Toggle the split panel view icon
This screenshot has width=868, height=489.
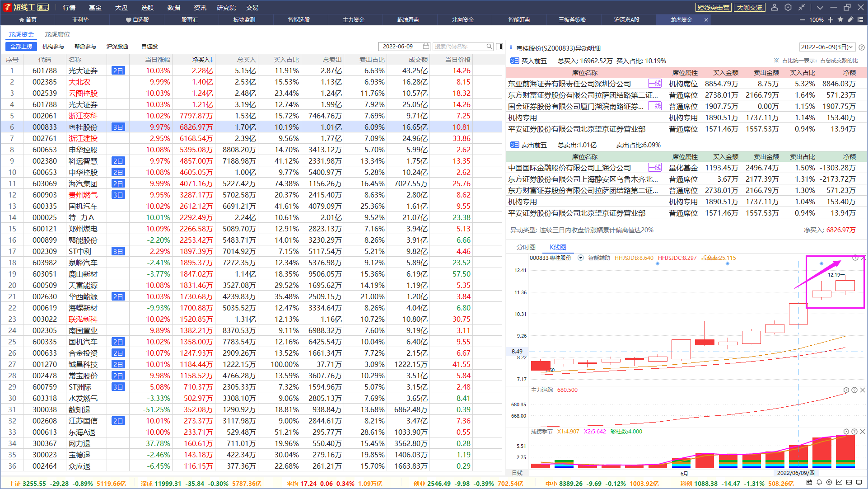coord(499,47)
